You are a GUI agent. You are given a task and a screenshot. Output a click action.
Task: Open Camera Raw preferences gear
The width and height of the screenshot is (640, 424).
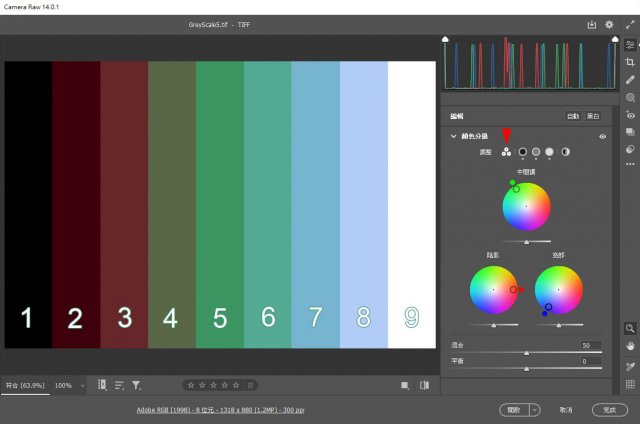609,24
